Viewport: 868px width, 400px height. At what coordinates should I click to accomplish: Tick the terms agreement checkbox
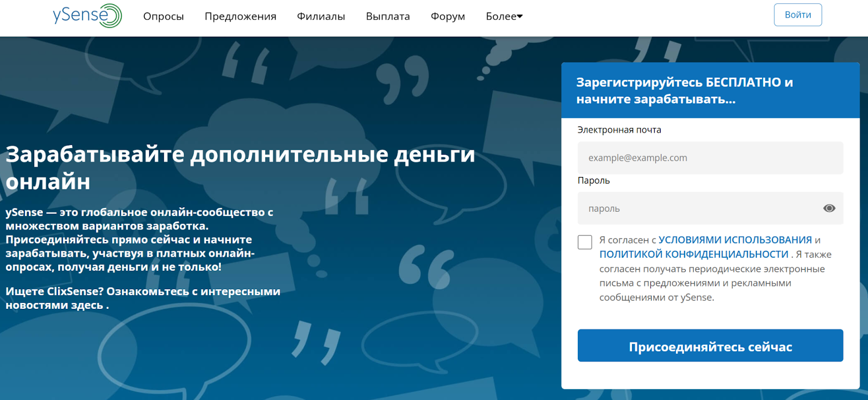tap(585, 242)
